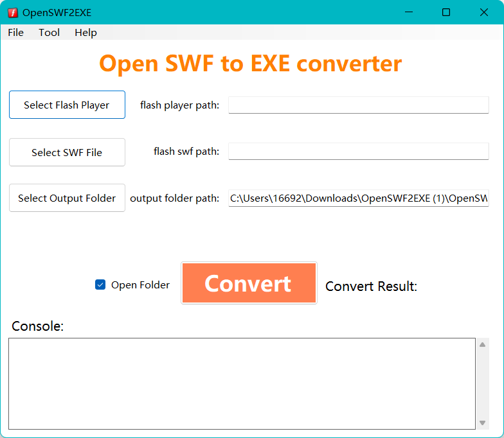Start conversion with the Convert button
Screen dimensions: 504x438
coord(249,283)
